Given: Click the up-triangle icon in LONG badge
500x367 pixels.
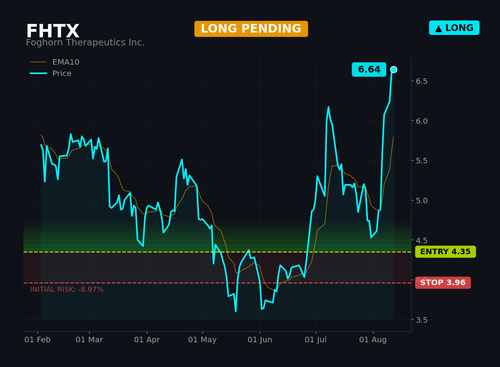Looking at the screenshot, I should point(439,28).
